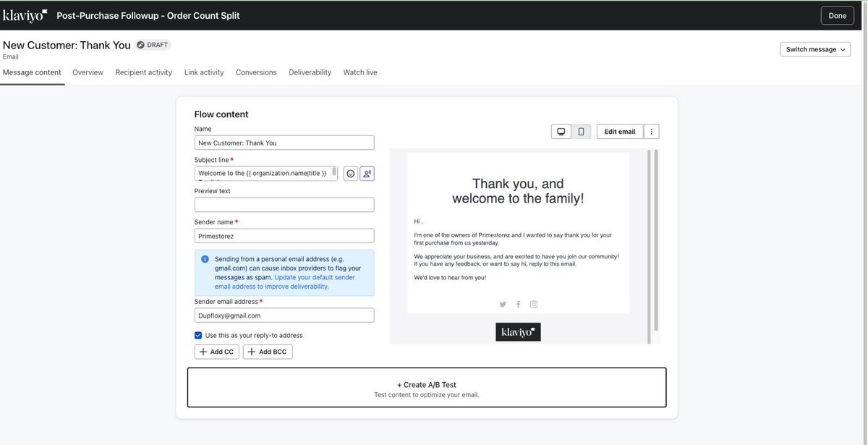Click the Klaviyo badge in email footer

pyautogui.click(x=518, y=332)
